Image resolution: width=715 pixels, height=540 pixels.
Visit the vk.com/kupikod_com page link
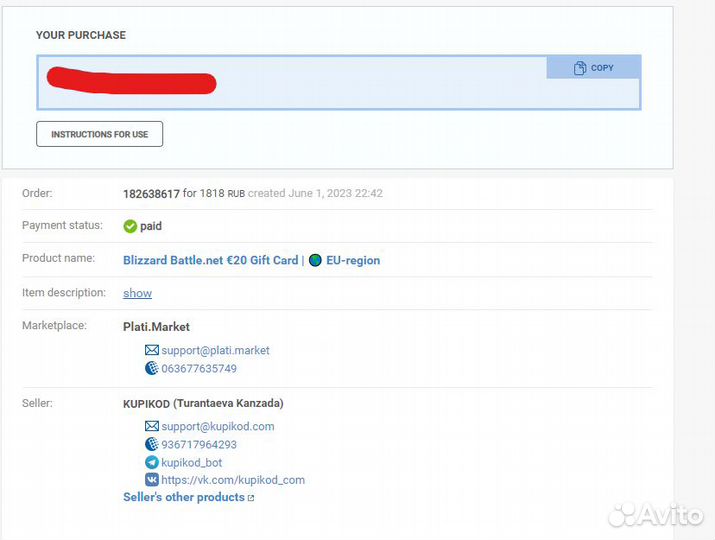pos(233,480)
